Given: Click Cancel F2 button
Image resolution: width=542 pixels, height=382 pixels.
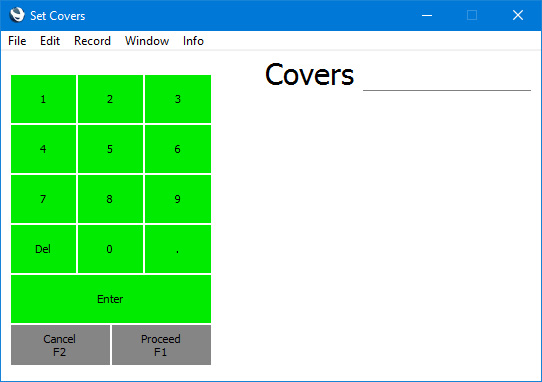Looking at the screenshot, I should pyautogui.click(x=60, y=345).
